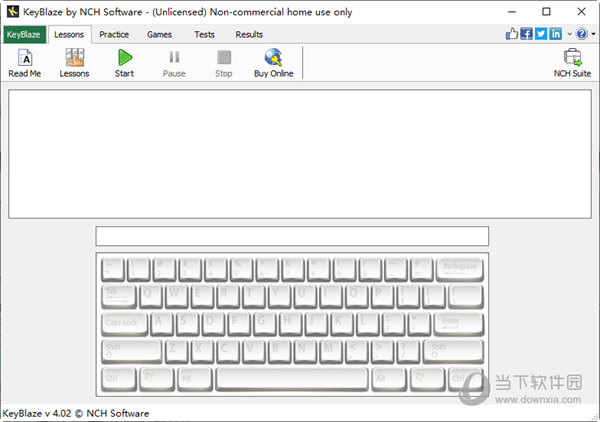
Task: Click the on-screen right Alt key
Action: pyautogui.click(x=389, y=379)
